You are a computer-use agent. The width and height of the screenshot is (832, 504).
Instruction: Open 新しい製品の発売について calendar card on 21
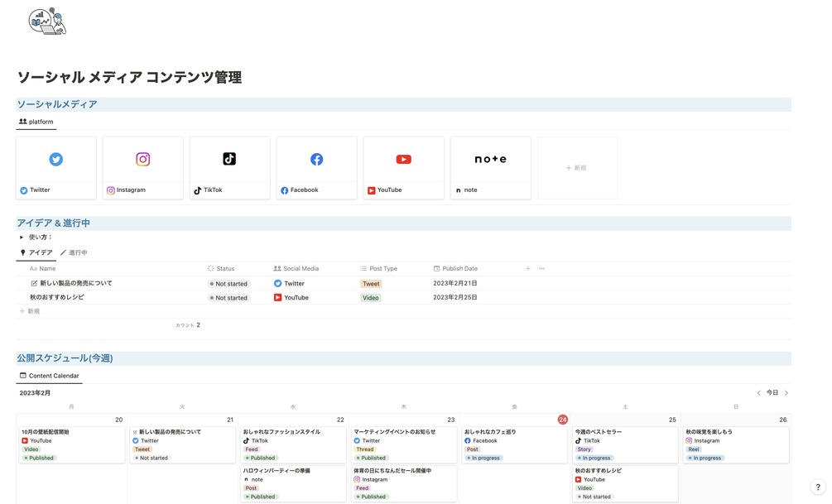point(182,445)
